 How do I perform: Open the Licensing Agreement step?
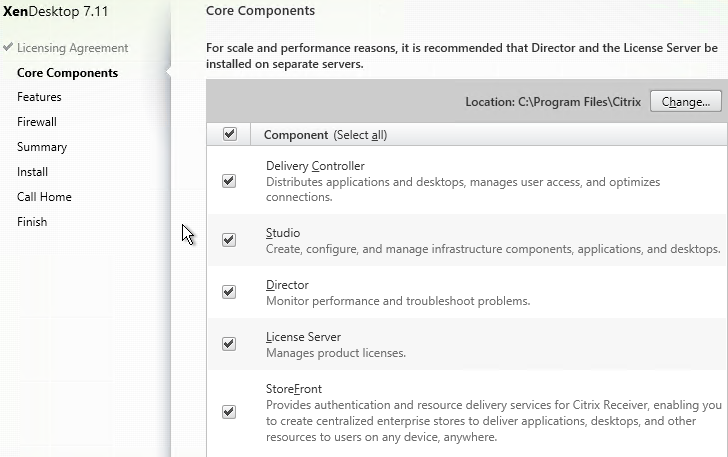click(72, 48)
